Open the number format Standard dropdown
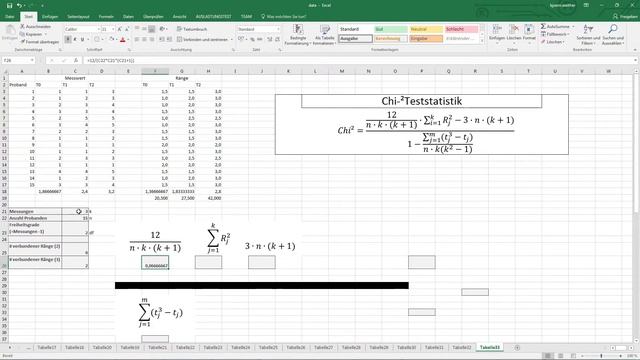The height and width of the screenshot is (360, 640). tap(258, 29)
